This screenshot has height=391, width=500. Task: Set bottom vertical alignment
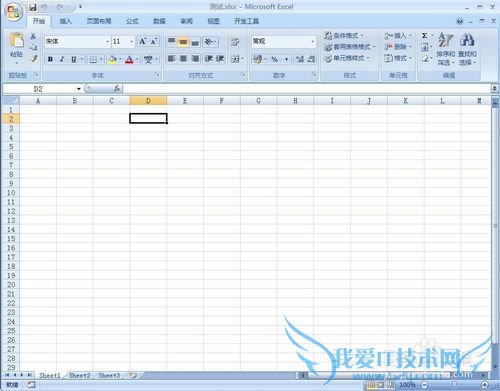[x=195, y=41]
